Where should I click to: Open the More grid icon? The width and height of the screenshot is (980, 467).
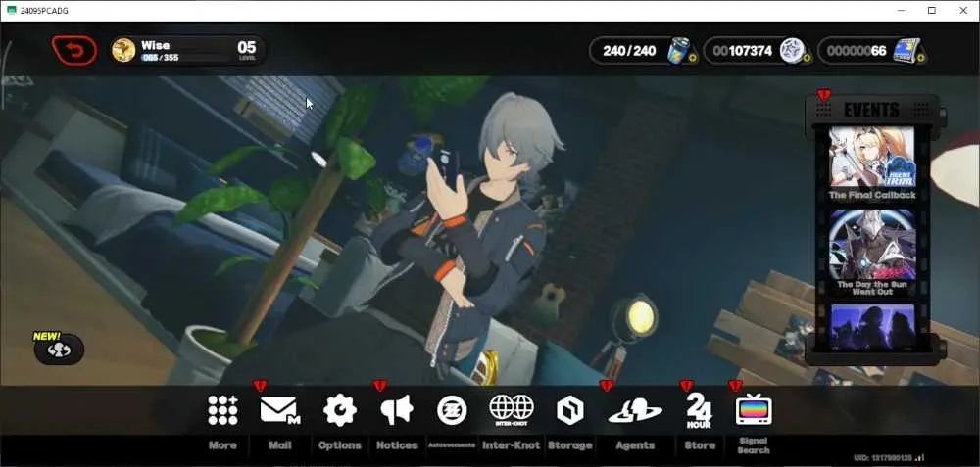(223, 410)
